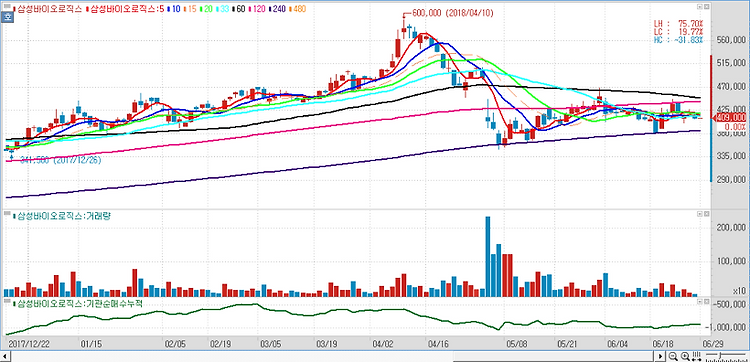
Task: Open price panel dropdown arrow
Action: pos(700,6)
